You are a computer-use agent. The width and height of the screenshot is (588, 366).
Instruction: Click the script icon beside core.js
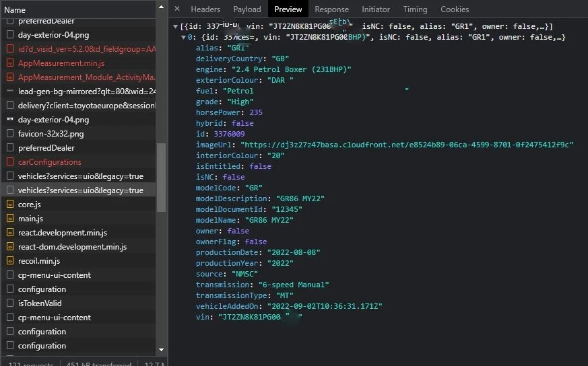click(x=10, y=204)
